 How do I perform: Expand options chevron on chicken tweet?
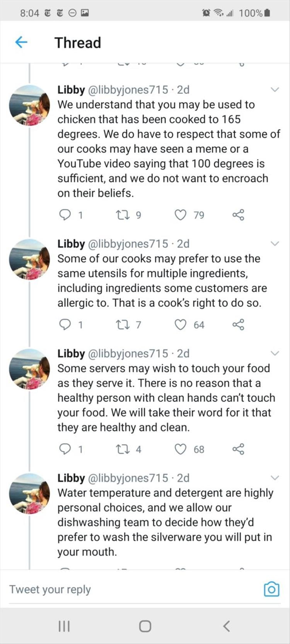coord(275,90)
